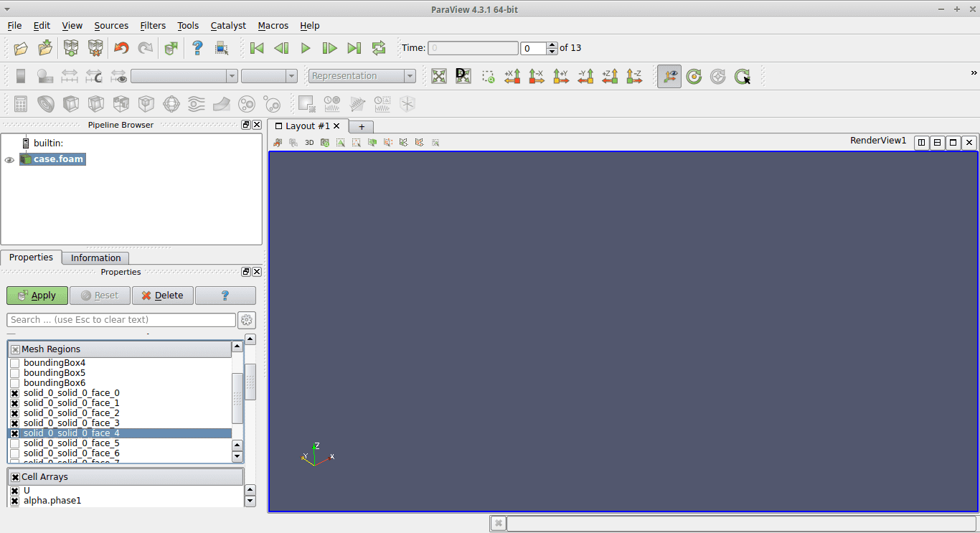Image resolution: width=980 pixels, height=533 pixels.
Task: Jump to the last frame
Action: point(354,48)
